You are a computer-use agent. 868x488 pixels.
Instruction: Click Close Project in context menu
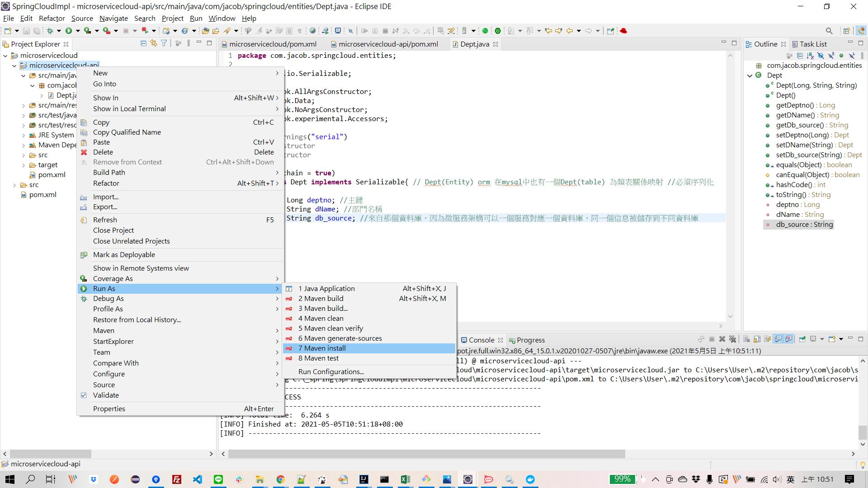click(181, 230)
